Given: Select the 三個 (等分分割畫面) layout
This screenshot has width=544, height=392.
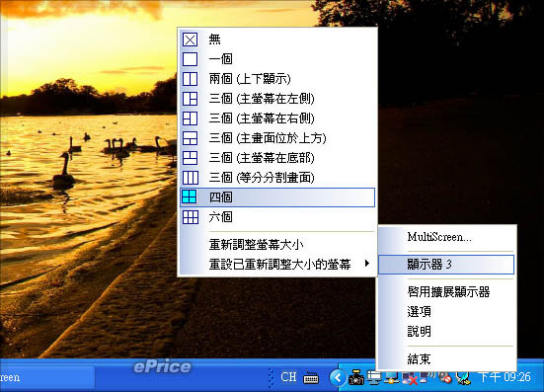Looking at the screenshot, I should tap(277, 178).
